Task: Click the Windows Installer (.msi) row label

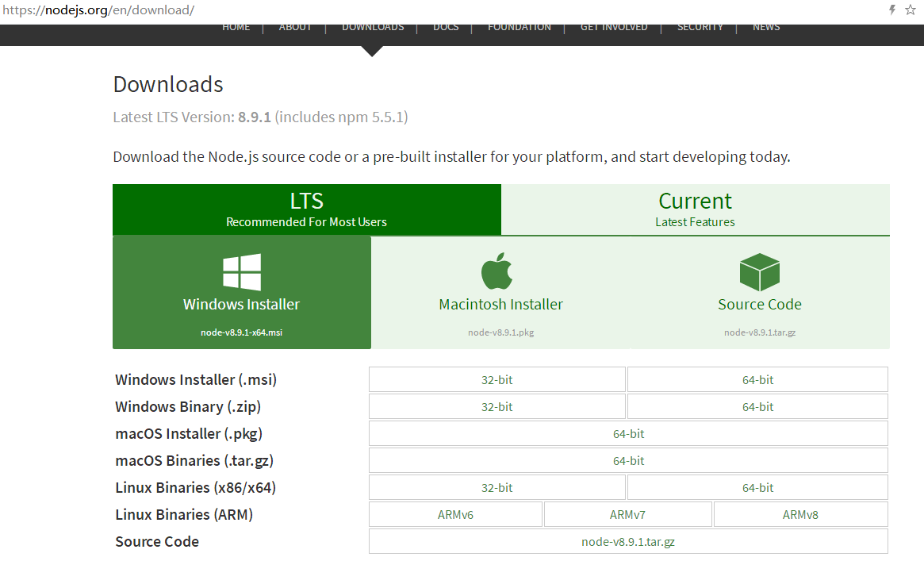Action: [x=196, y=379]
